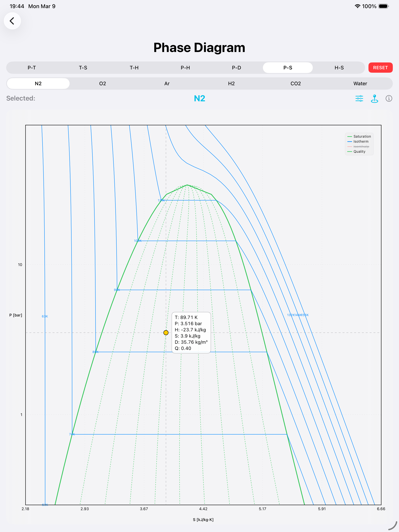Image resolution: width=399 pixels, height=532 pixels.
Task: Select the H-S diagram type
Action: click(339, 68)
